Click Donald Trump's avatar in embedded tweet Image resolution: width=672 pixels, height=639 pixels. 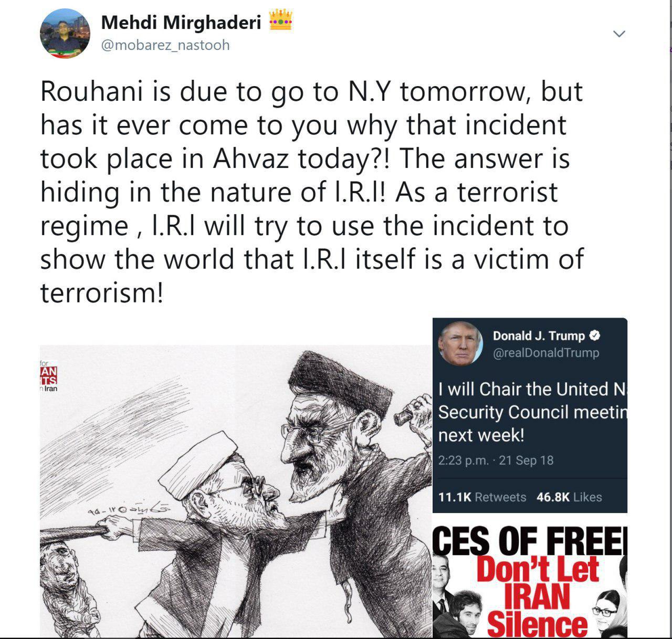pos(461,343)
